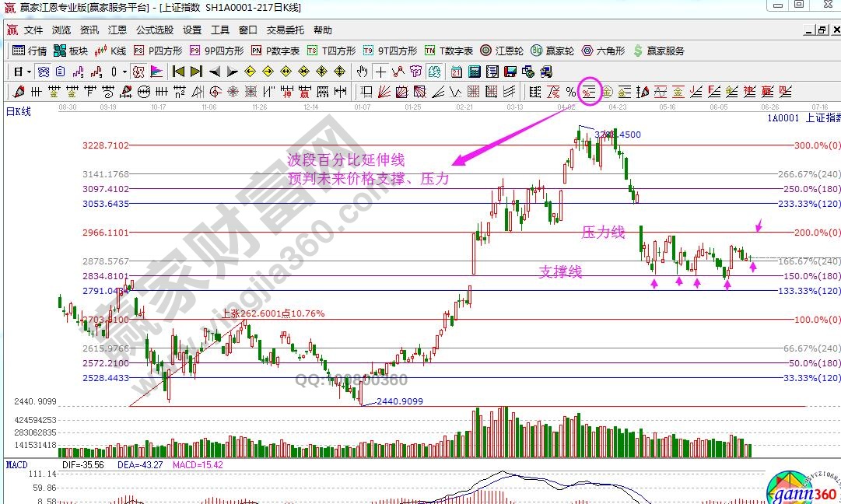Open the 公式选股 menu
The image size is (841, 504).
click(155, 30)
